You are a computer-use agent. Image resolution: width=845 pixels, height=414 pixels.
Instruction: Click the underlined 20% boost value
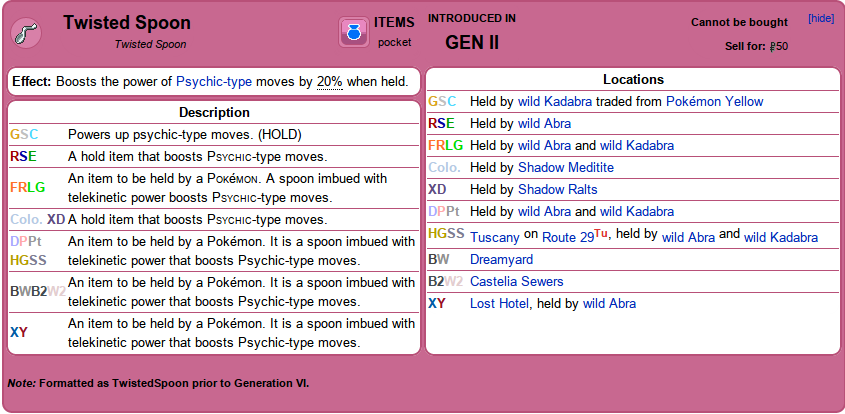click(330, 82)
